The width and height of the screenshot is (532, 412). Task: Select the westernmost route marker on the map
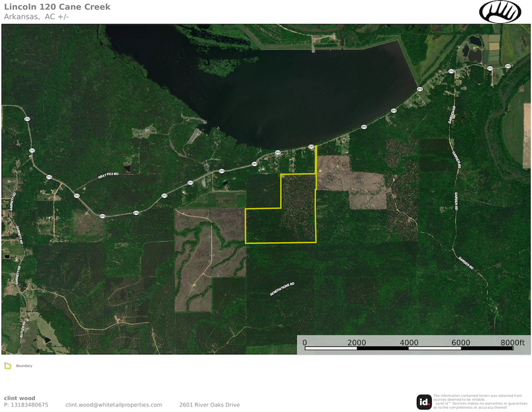pyautogui.click(x=27, y=119)
